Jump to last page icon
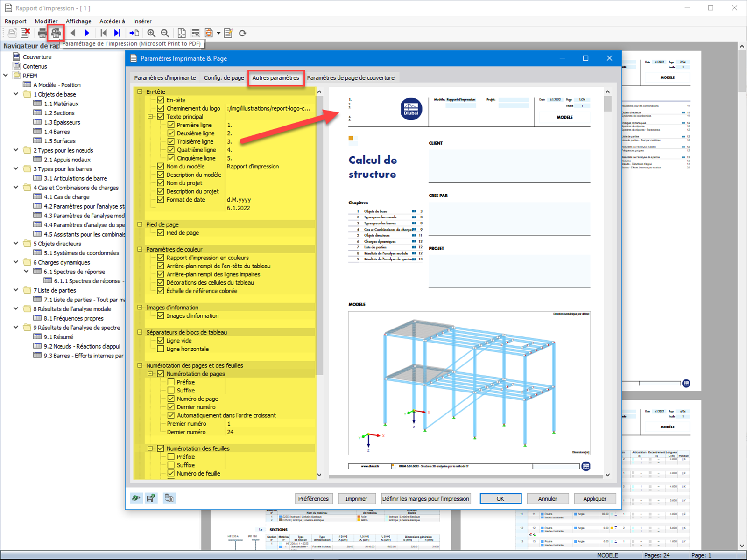 click(x=117, y=33)
